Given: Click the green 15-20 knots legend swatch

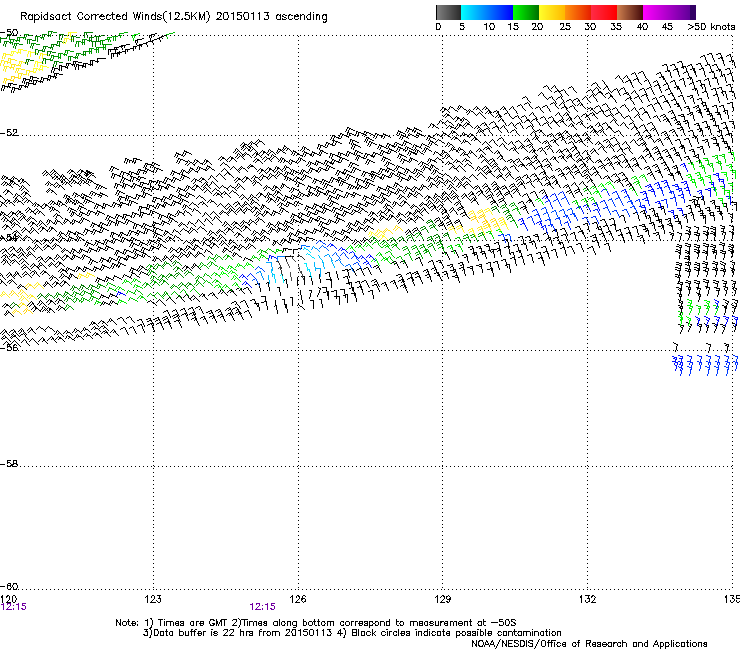Looking at the screenshot, I should (526, 12).
